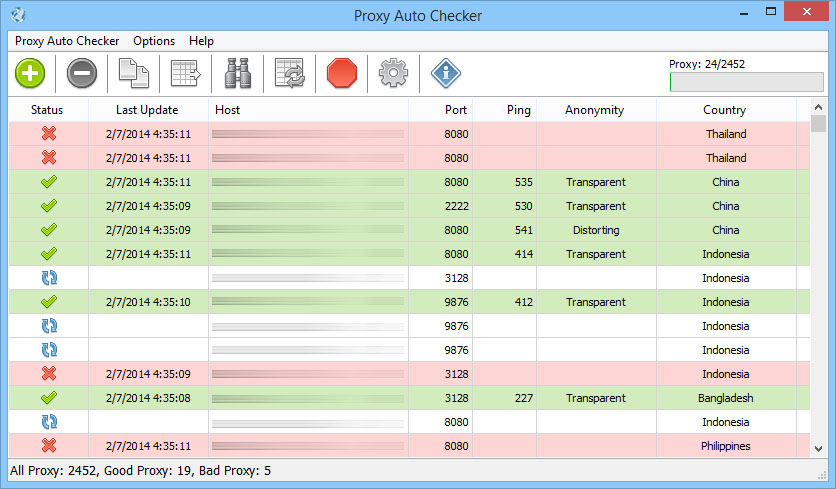Click the Proxy 24/2452 progress bar
This screenshot has width=836, height=489.
click(746, 82)
